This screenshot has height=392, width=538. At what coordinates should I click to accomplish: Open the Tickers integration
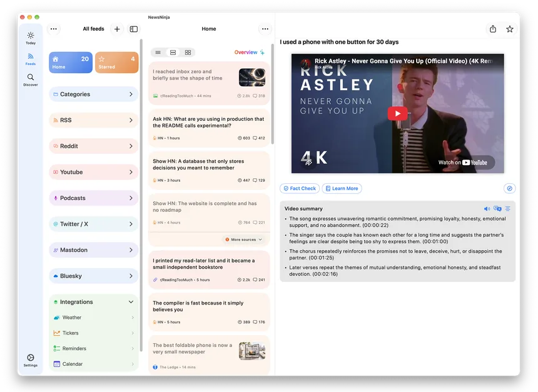94,333
